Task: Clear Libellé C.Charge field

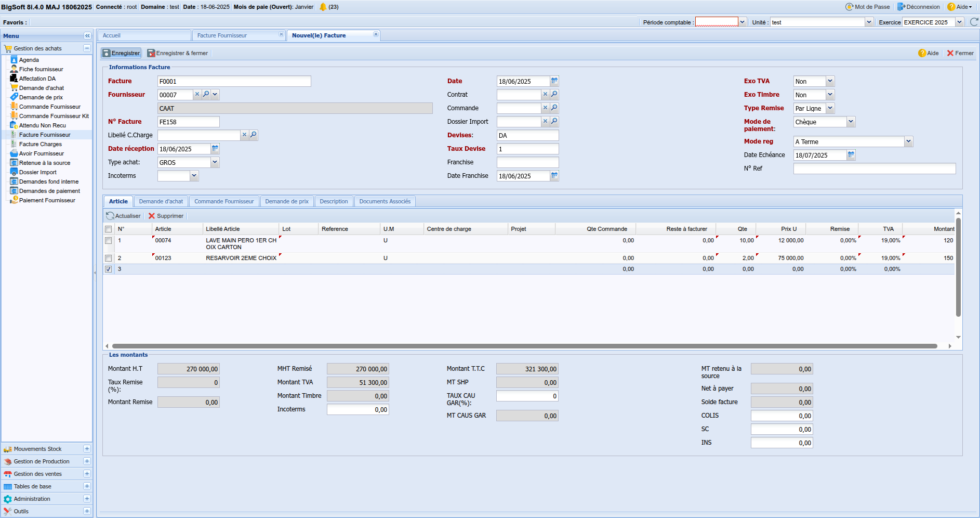Action: 244,135
